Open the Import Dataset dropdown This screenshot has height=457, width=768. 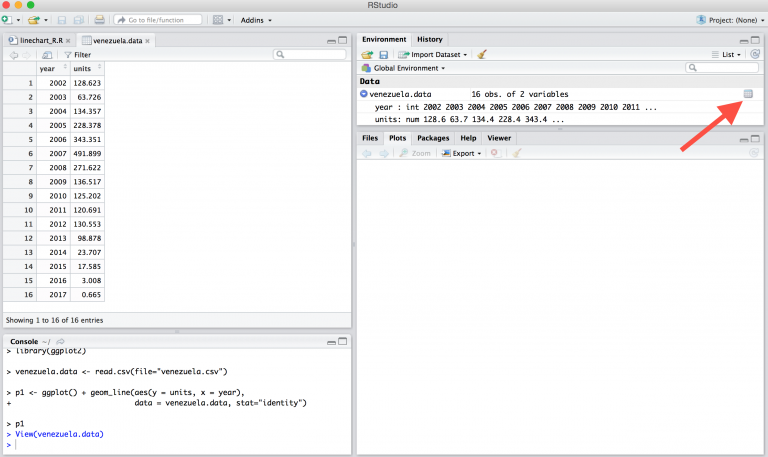click(x=434, y=54)
